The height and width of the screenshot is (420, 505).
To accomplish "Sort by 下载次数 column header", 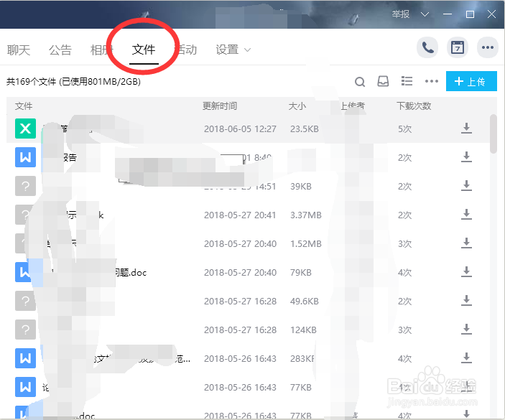I will [414, 106].
